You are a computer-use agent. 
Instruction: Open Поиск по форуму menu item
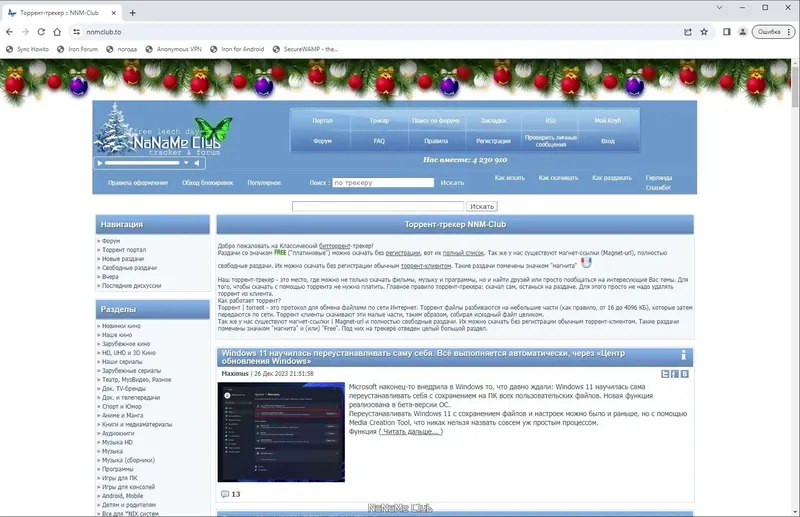(436, 120)
